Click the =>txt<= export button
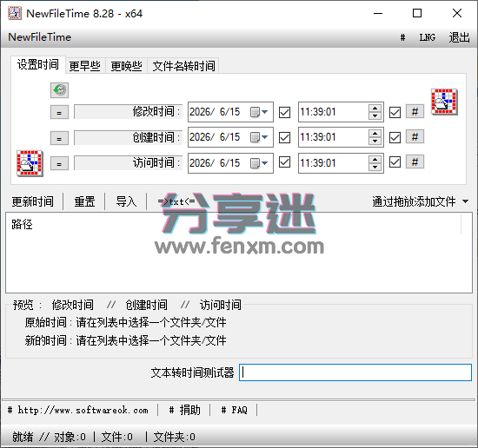478x448 pixels. tap(176, 201)
